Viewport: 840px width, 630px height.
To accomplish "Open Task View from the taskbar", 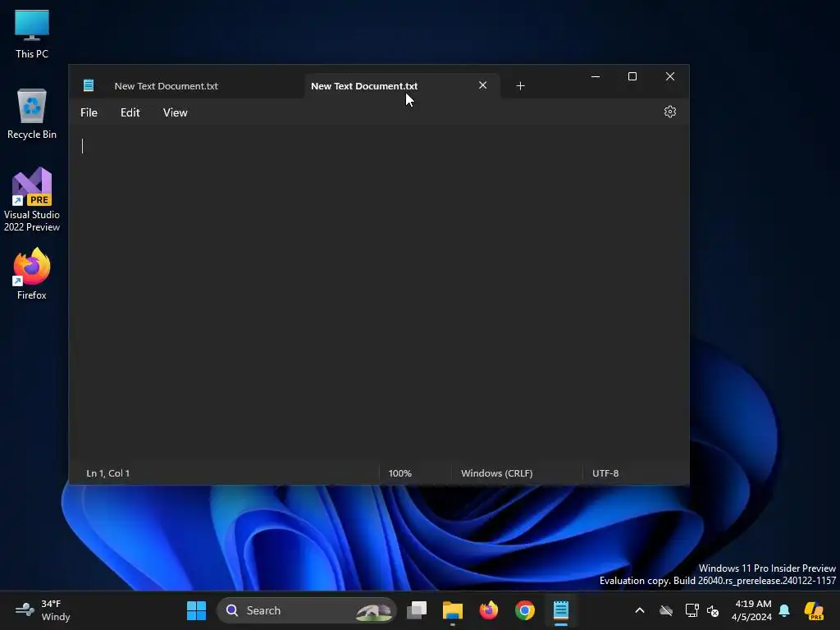I will click(x=417, y=610).
